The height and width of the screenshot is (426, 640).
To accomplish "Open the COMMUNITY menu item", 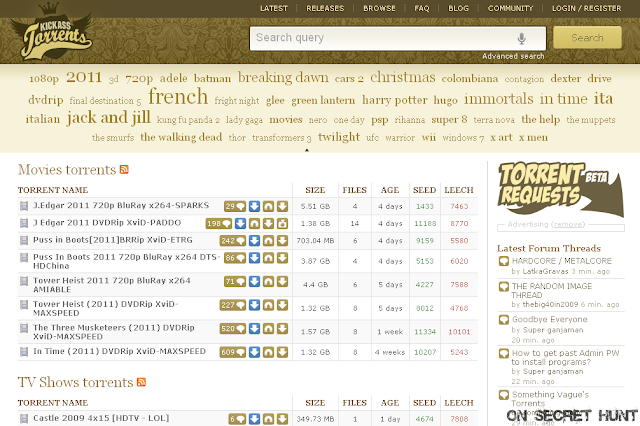I will [x=510, y=8].
